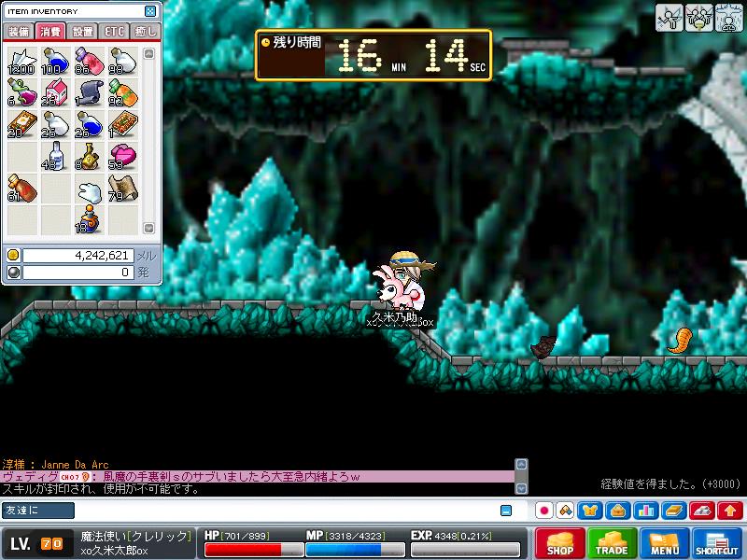747x560 pixels.
Task: Click the megaphone-style chat icon
Action: [x=565, y=511]
